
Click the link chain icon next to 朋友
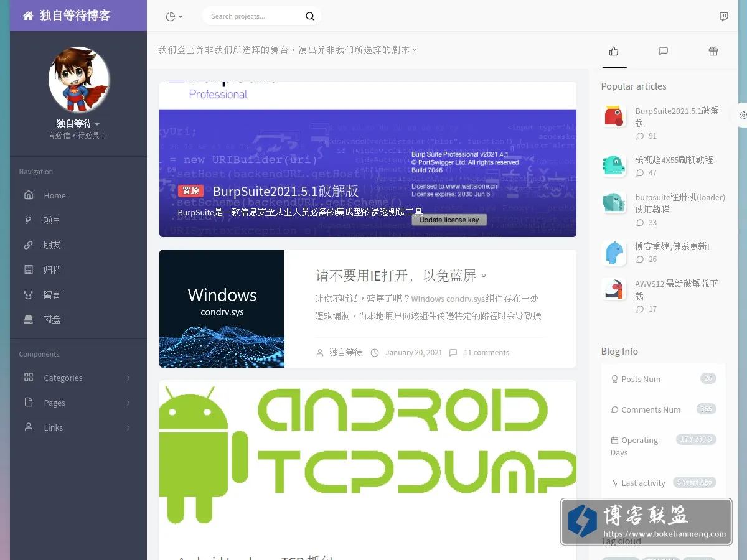[29, 245]
